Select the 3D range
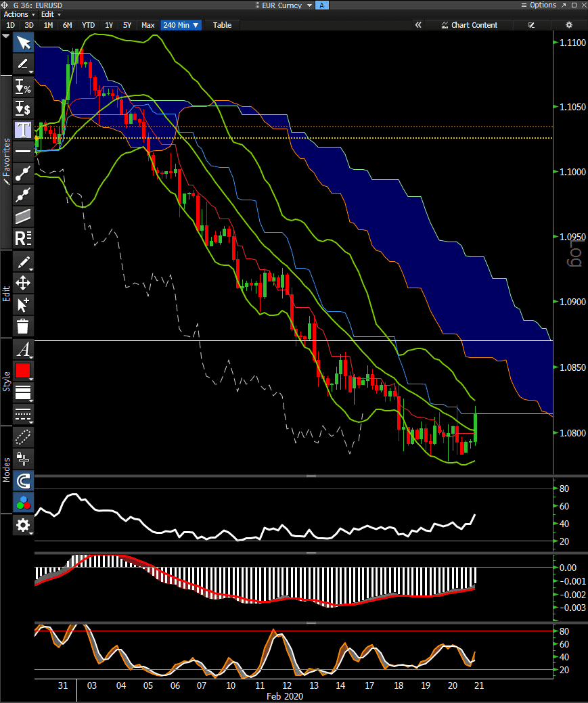This screenshot has width=588, height=703. pos(29,25)
